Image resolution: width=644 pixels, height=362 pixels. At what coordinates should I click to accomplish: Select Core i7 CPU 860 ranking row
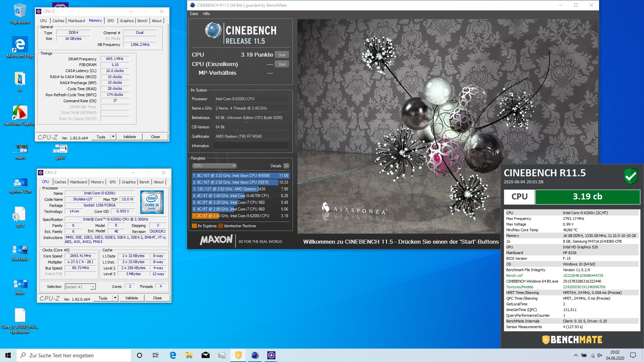(x=240, y=209)
